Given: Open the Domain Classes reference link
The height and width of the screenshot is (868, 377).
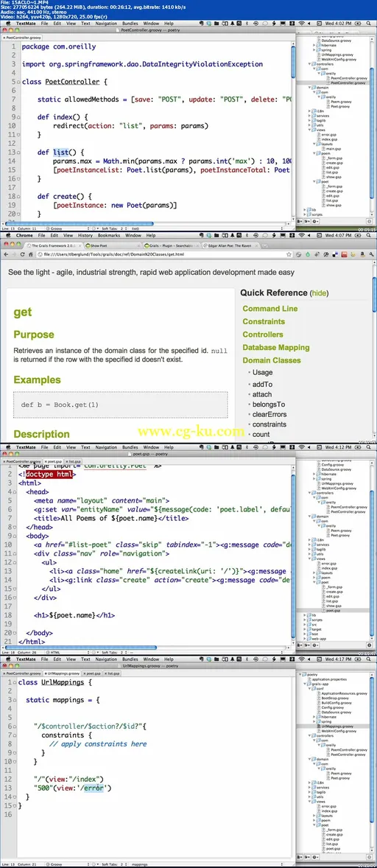Looking at the screenshot, I should click(272, 360).
